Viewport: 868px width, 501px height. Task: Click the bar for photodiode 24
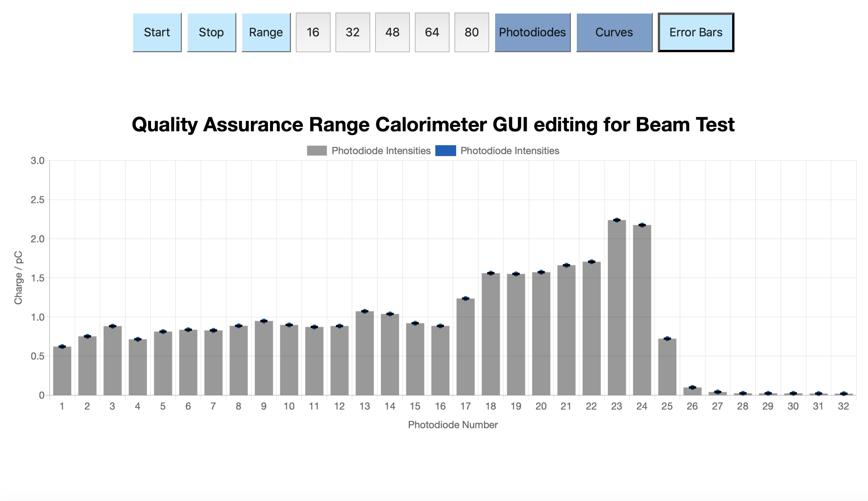click(x=642, y=310)
